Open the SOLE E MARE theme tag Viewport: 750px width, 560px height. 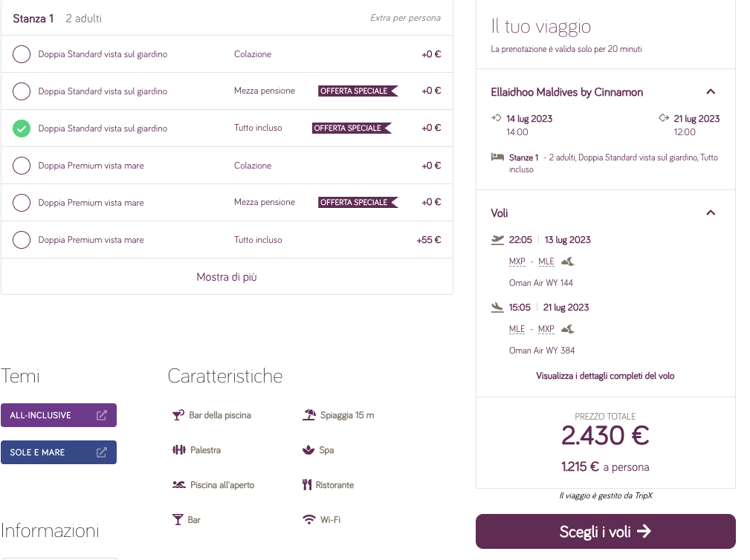pyautogui.click(x=59, y=452)
